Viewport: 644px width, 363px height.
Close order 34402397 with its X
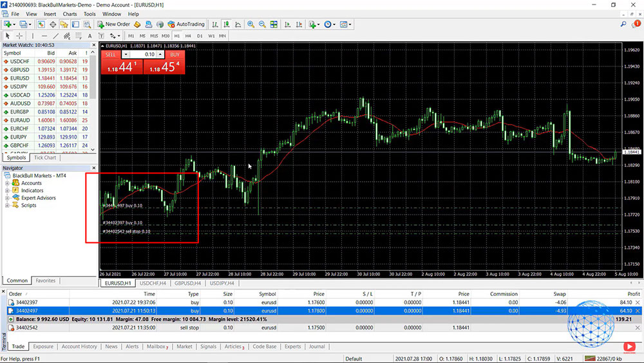[x=638, y=302]
